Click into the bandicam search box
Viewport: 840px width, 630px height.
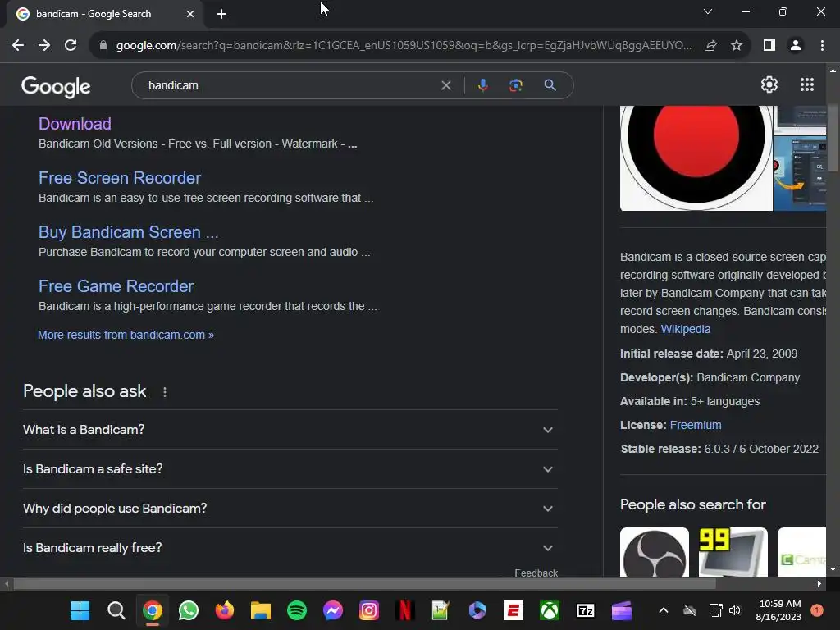[290, 85]
